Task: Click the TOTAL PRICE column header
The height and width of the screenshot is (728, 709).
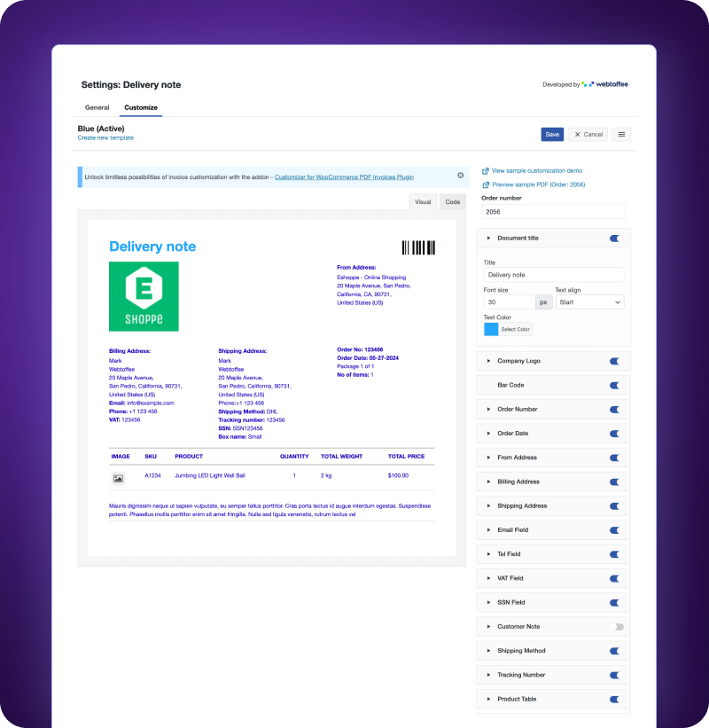Action: pos(406,457)
